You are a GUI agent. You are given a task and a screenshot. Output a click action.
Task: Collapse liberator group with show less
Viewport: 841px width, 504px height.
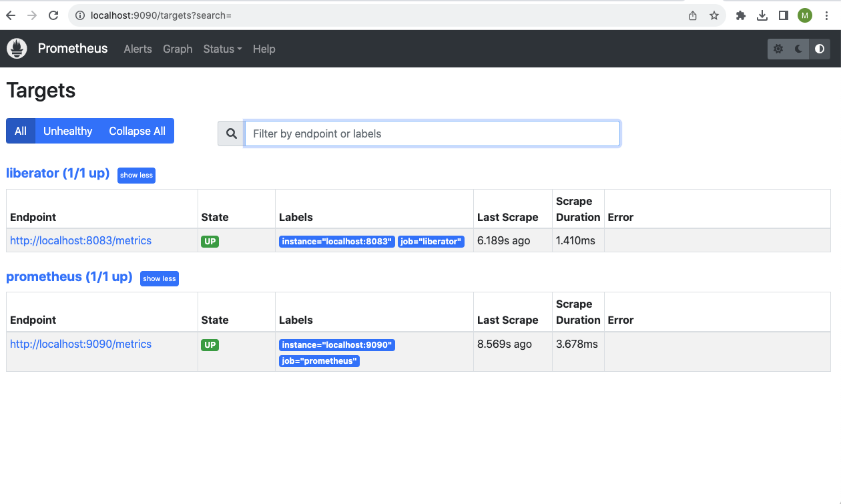click(136, 175)
